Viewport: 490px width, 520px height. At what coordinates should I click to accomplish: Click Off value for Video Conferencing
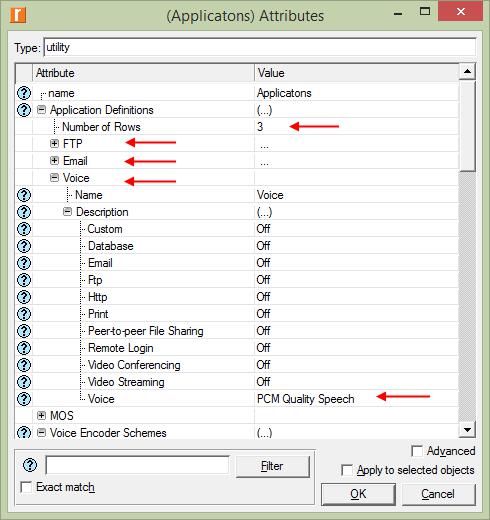(x=263, y=365)
